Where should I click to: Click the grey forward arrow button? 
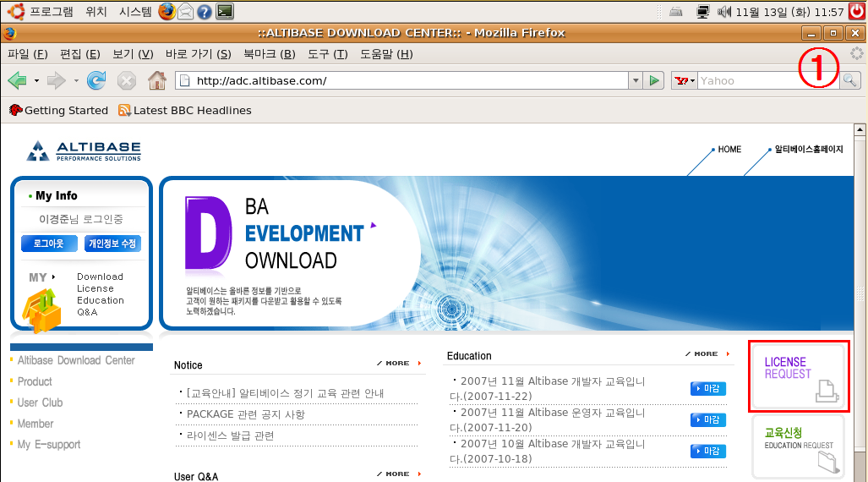56,81
